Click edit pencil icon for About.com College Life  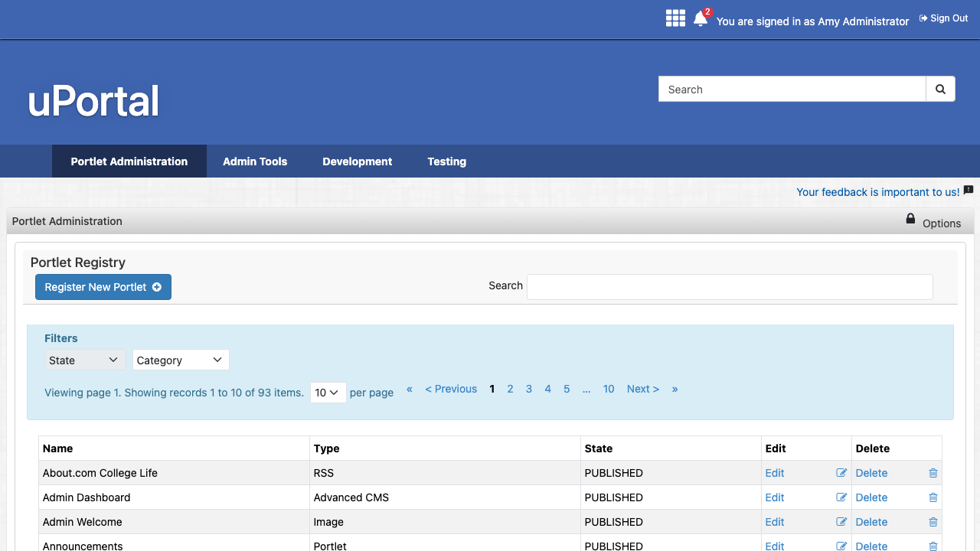point(841,473)
